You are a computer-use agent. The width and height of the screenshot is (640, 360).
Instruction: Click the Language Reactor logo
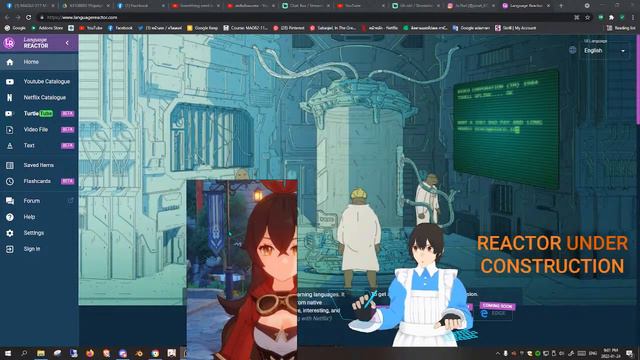[9, 42]
